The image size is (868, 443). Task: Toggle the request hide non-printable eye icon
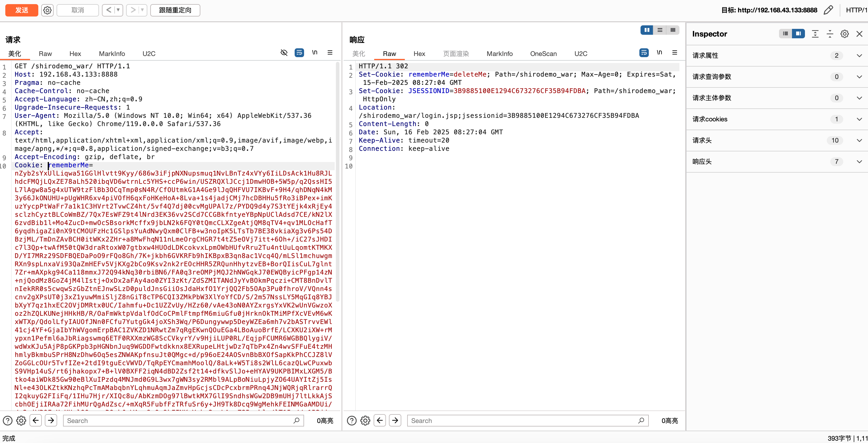pyautogui.click(x=284, y=52)
